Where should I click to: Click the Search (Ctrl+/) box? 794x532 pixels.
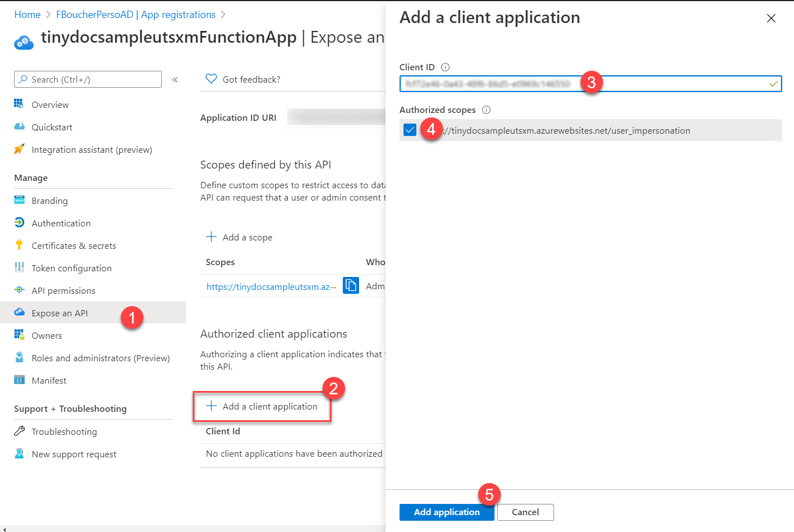click(88, 79)
